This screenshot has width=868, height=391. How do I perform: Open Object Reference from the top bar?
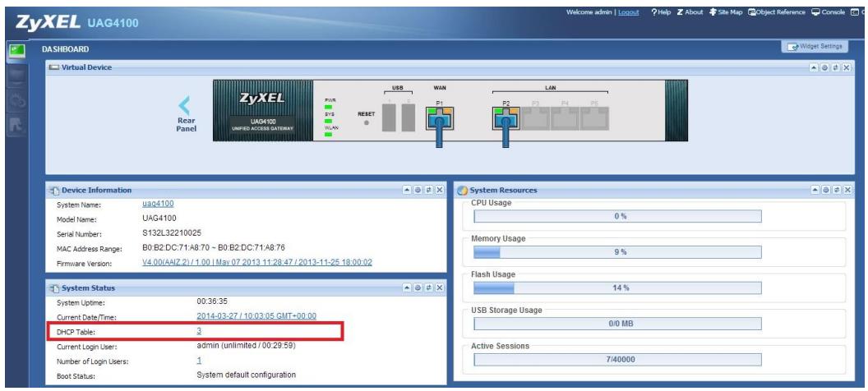click(777, 12)
